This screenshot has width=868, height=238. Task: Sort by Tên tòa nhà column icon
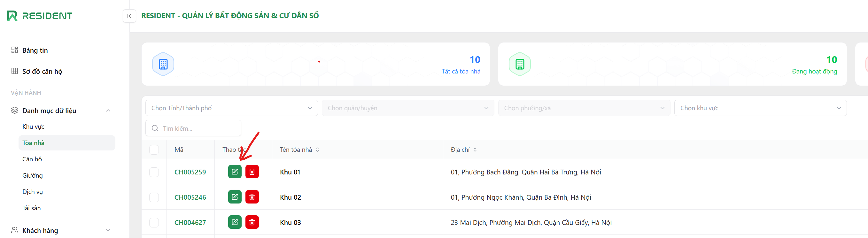317,150
